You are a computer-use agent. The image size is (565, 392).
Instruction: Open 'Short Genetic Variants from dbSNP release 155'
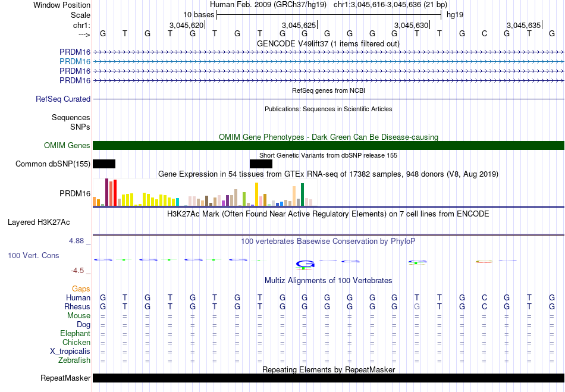tap(328, 155)
